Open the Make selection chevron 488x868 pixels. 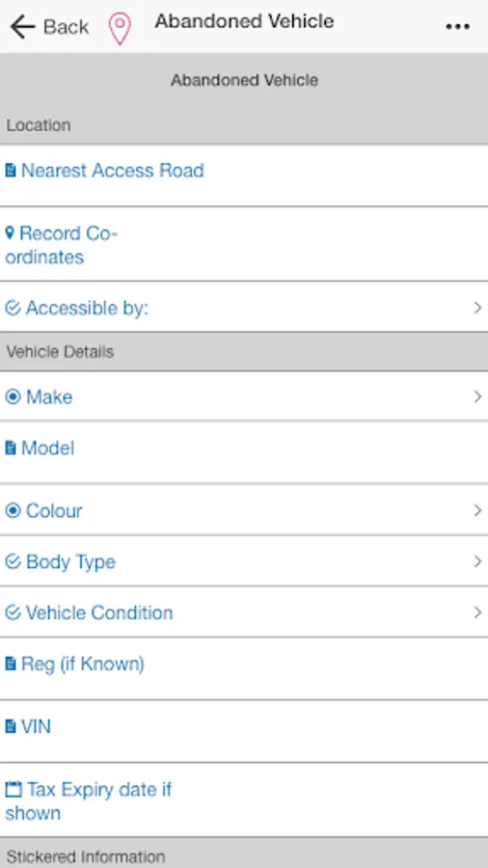pyautogui.click(x=477, y=396)
